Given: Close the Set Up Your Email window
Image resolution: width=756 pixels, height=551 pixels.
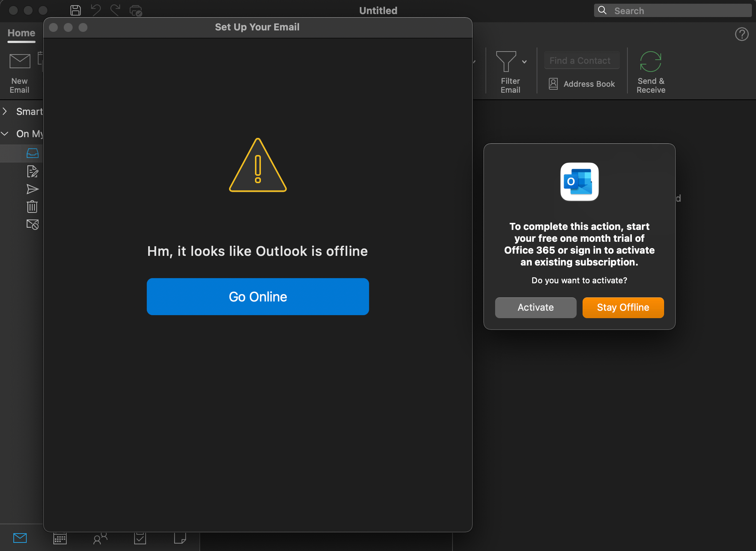Looking at the screenshot, I should coord(53,27).
